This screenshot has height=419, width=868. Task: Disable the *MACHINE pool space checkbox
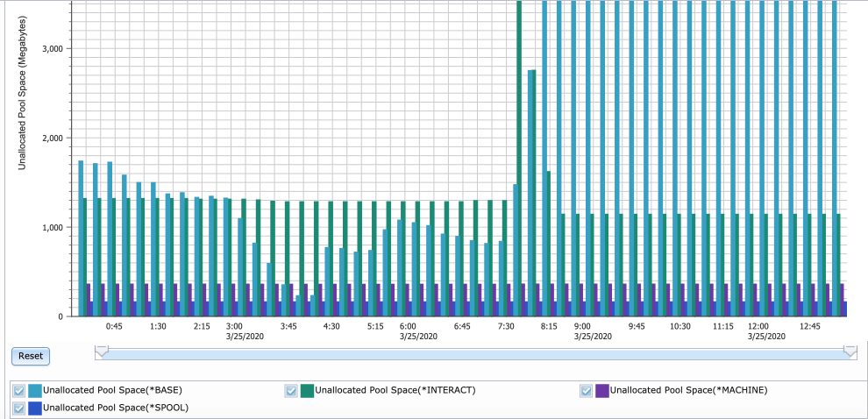point(586,391)
